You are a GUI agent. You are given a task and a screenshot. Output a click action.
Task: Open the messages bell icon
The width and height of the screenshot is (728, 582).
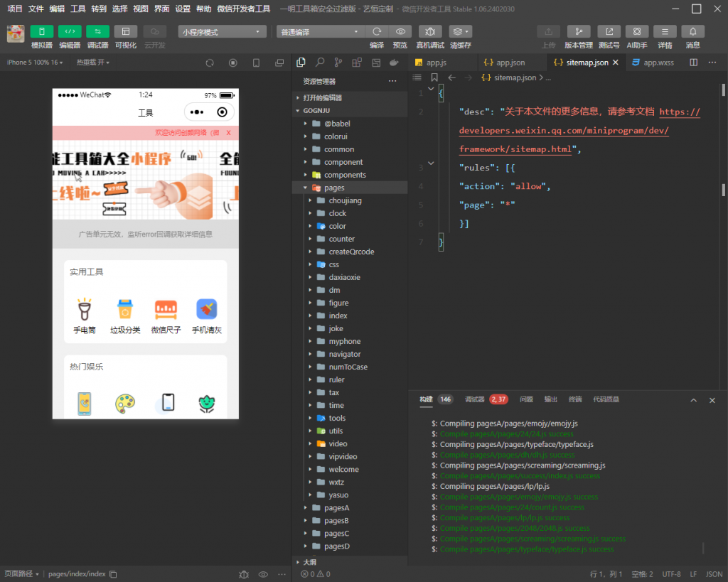692,31
